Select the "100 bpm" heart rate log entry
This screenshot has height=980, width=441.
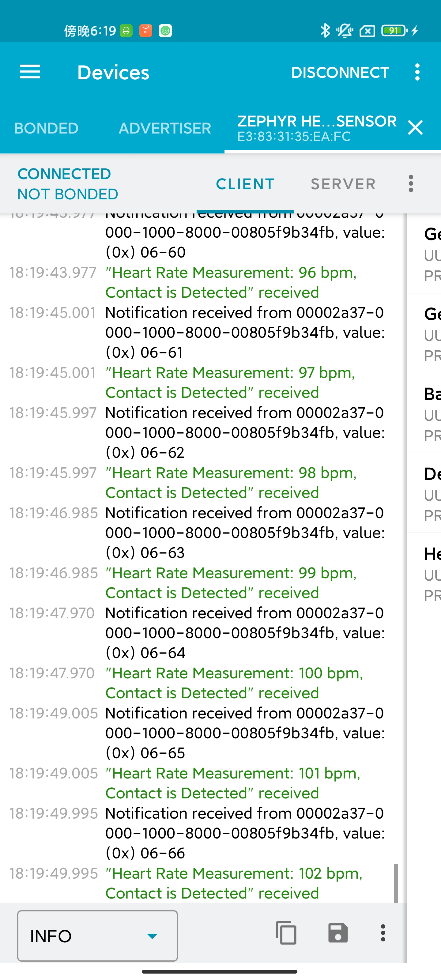coord(234,683)
